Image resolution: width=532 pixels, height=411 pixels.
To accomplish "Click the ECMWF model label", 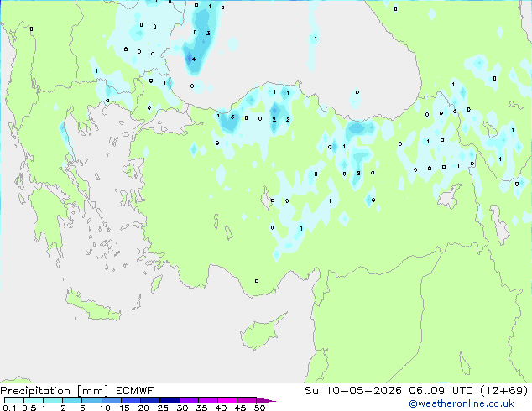I will (135, 391).
